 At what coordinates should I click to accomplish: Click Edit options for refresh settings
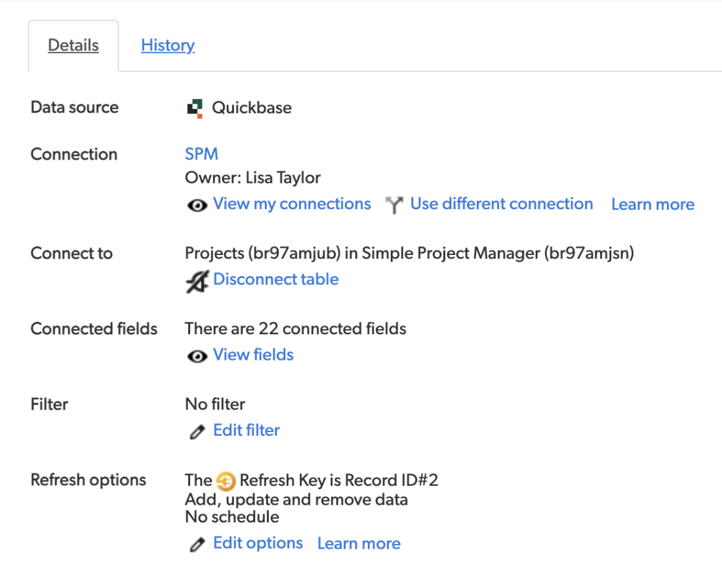[x=258, y=543]
